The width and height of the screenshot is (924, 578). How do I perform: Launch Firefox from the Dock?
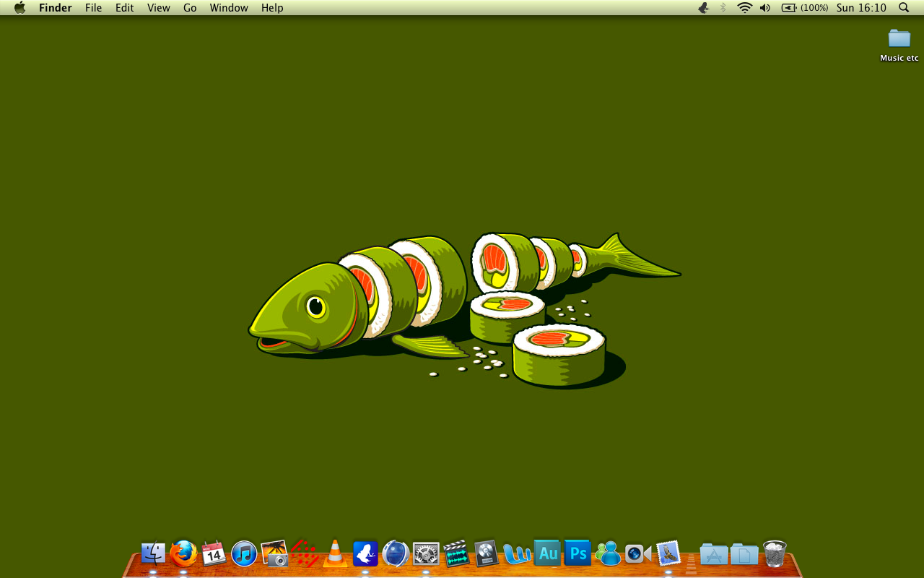pyautogui.click(x=183, y=554)
